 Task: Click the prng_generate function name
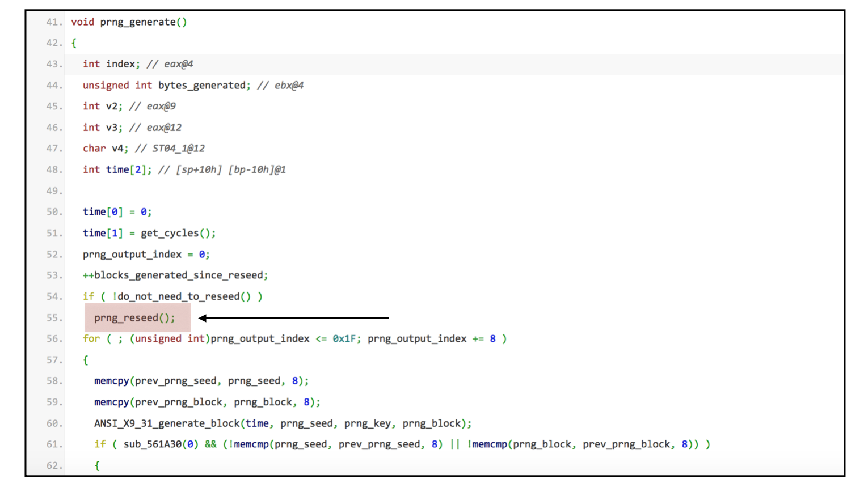coord(137,22)
